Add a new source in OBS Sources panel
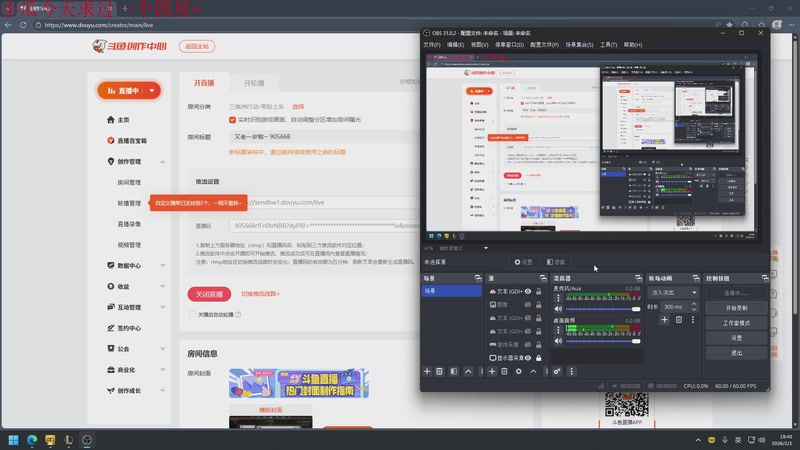The image size is (800, 450). click(492, 371)
